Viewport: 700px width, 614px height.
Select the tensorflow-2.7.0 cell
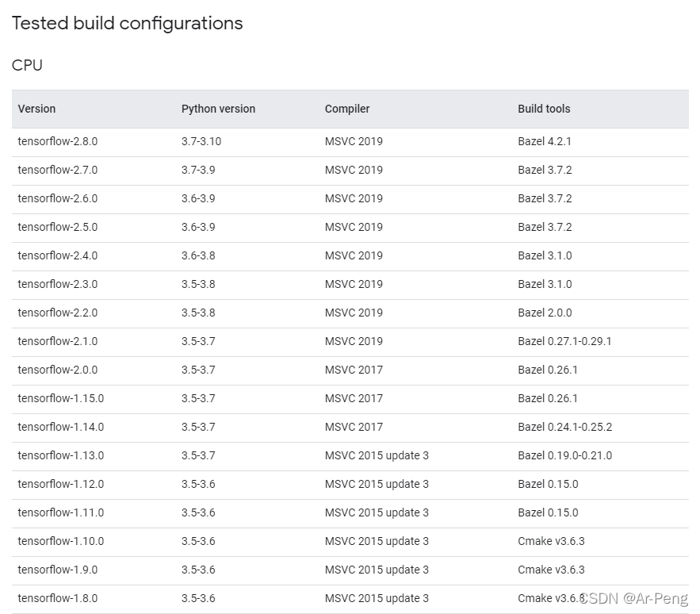click(x=58, y=170)
